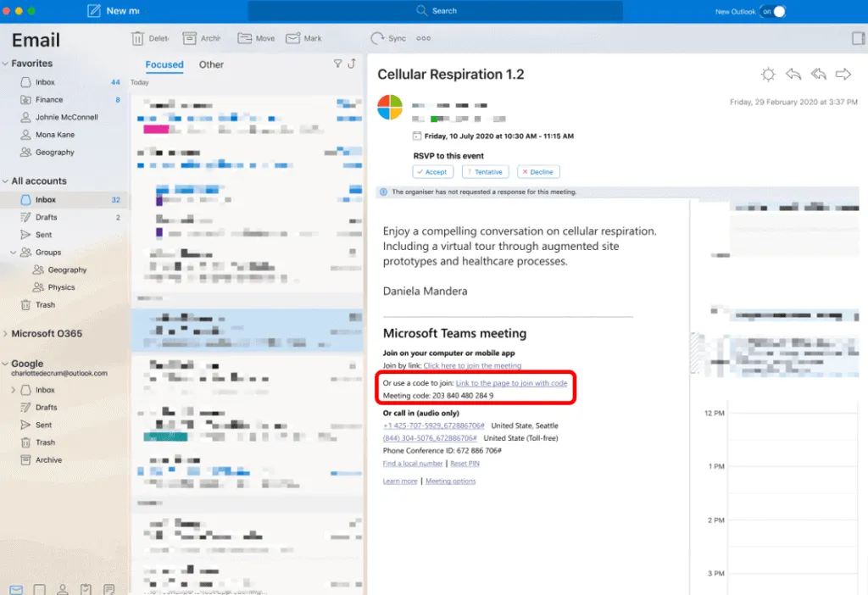Image resolution: width=868 pixels, height=595 pixels.
Task: Switch to the Other tab
Action: [211, 64]
